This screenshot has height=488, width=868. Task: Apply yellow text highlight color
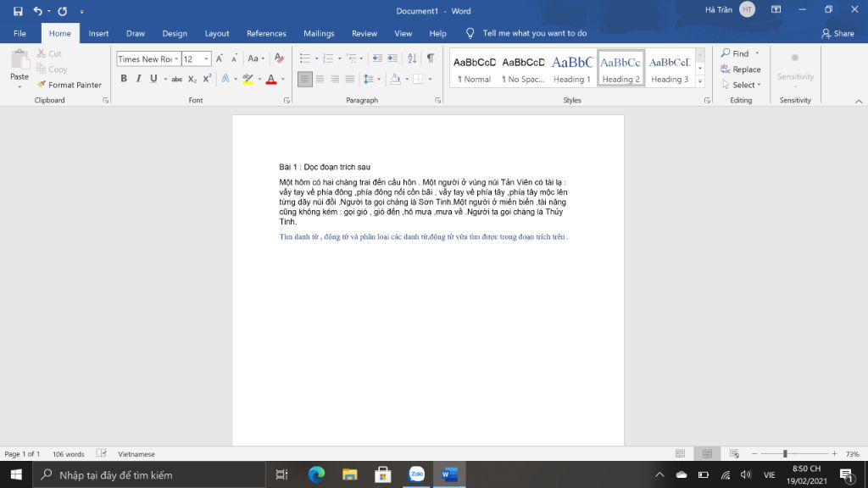[x=248, y=79]
